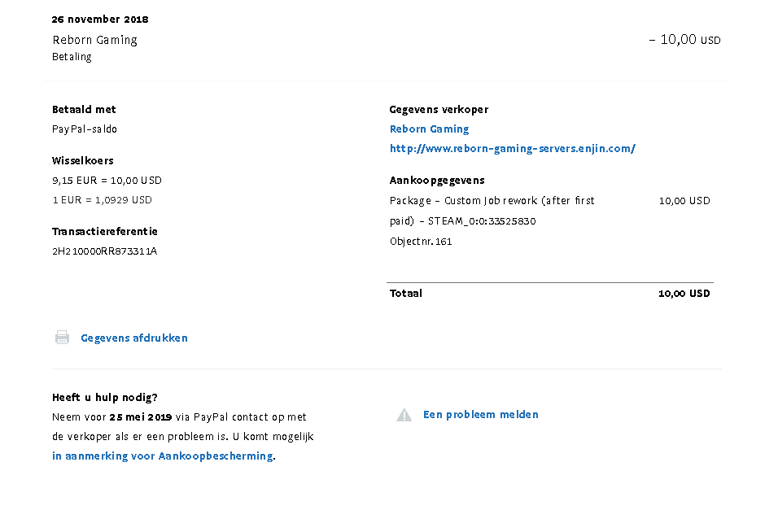Click the printer icon

[62, 338]
